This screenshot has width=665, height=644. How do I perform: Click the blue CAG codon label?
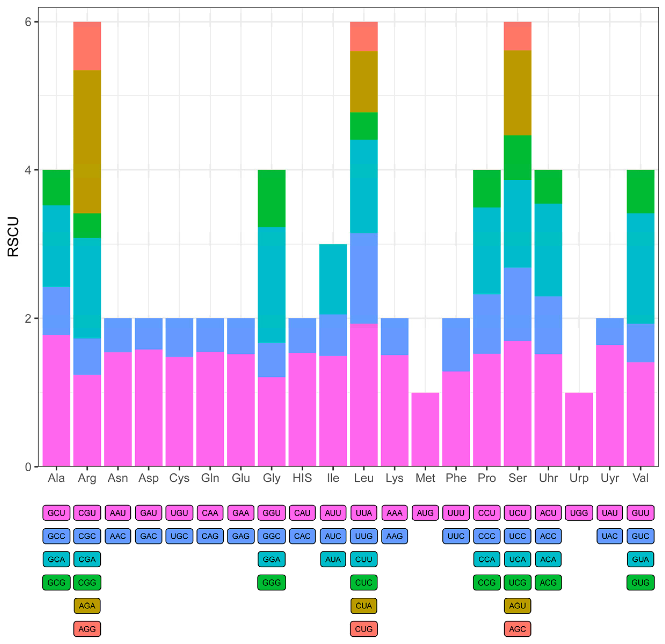pos(210,536)
